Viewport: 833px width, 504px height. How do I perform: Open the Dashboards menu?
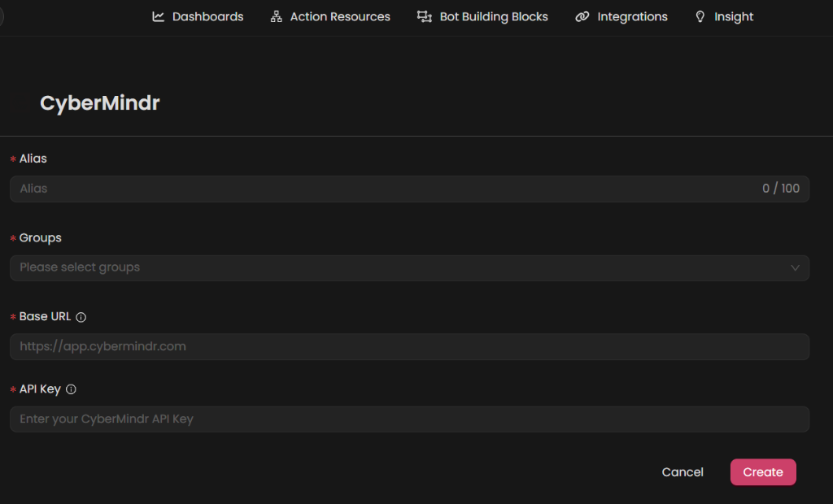pos(198,16)
